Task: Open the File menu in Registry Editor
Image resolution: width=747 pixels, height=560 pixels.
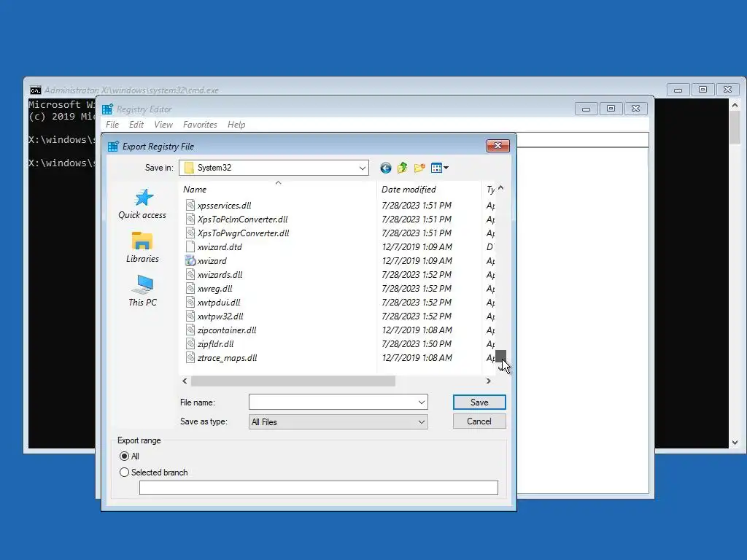Action: coord(112,124)
